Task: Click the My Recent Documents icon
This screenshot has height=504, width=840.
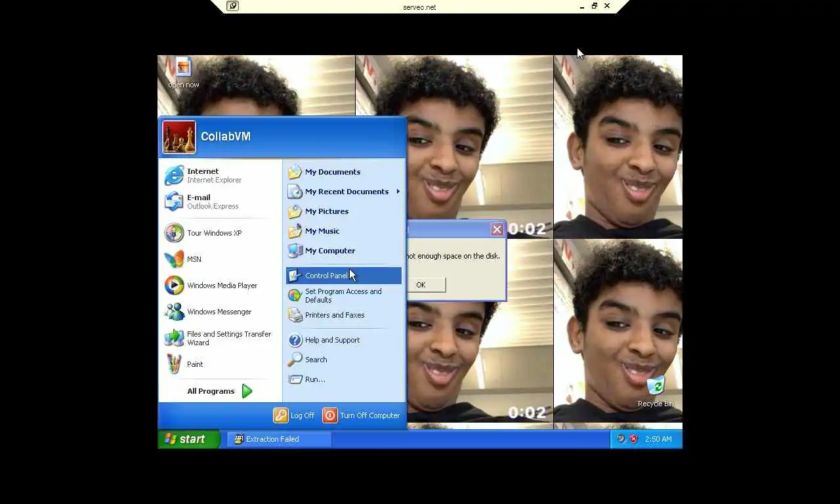Action: coord(295,192)
